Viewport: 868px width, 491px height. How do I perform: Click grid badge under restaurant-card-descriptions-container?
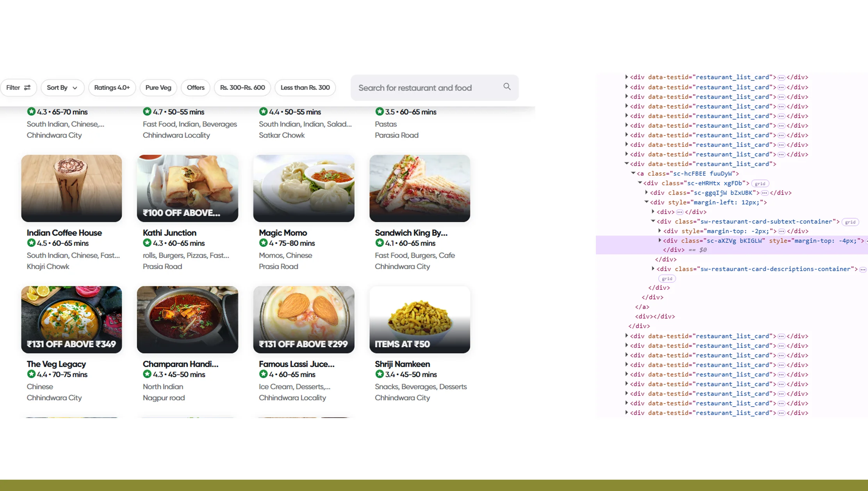[667, 278]
